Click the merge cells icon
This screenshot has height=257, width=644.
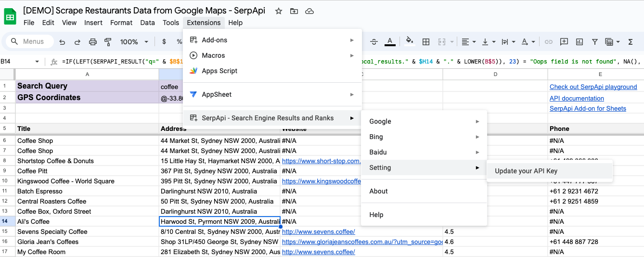442,42
